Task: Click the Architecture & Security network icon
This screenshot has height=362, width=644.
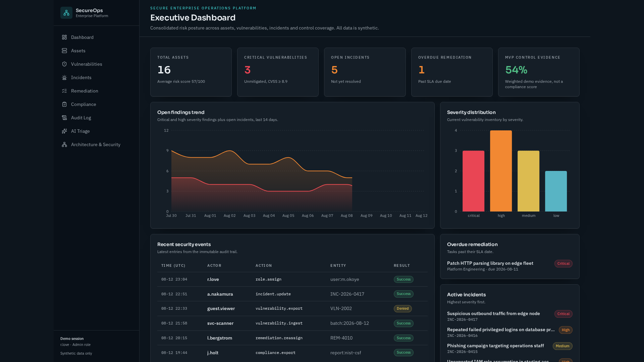Action: click(64, 144)
